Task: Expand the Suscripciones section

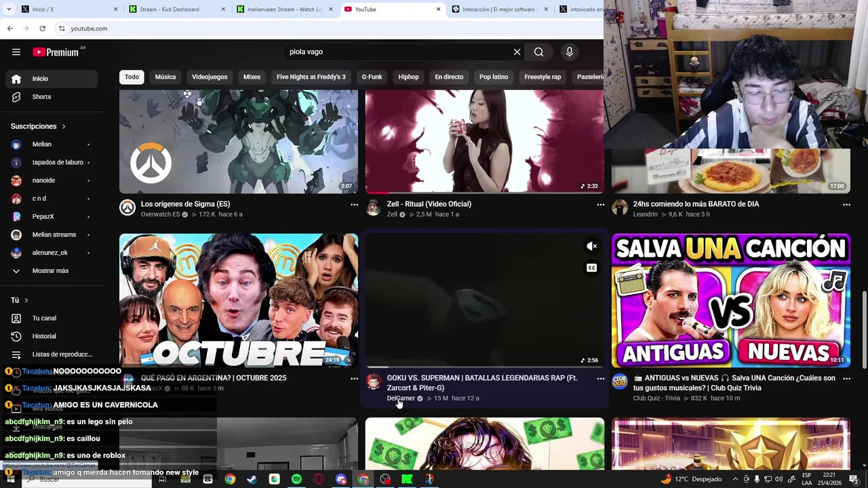Action: [39, 126]
